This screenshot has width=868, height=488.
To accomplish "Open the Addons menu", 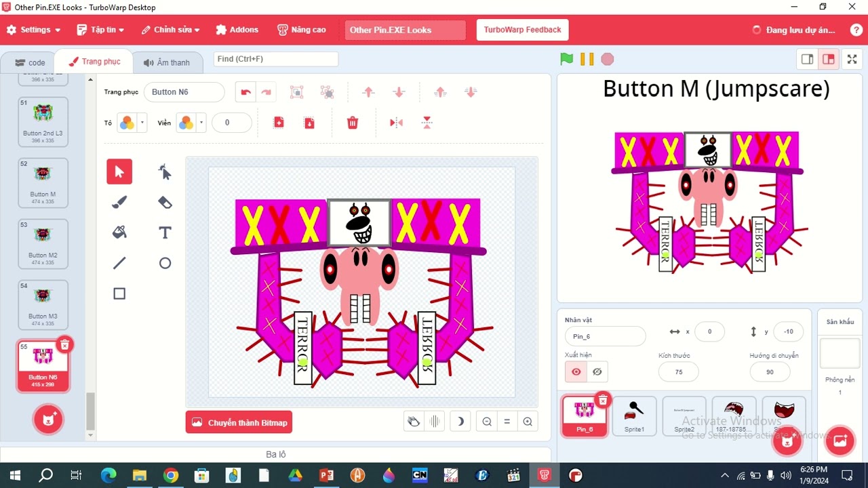I will tap(237, 30).
